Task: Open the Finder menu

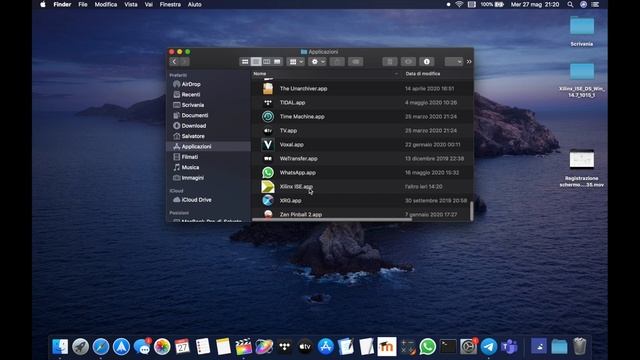Action: pyautogui.click(x=62, y=4)
